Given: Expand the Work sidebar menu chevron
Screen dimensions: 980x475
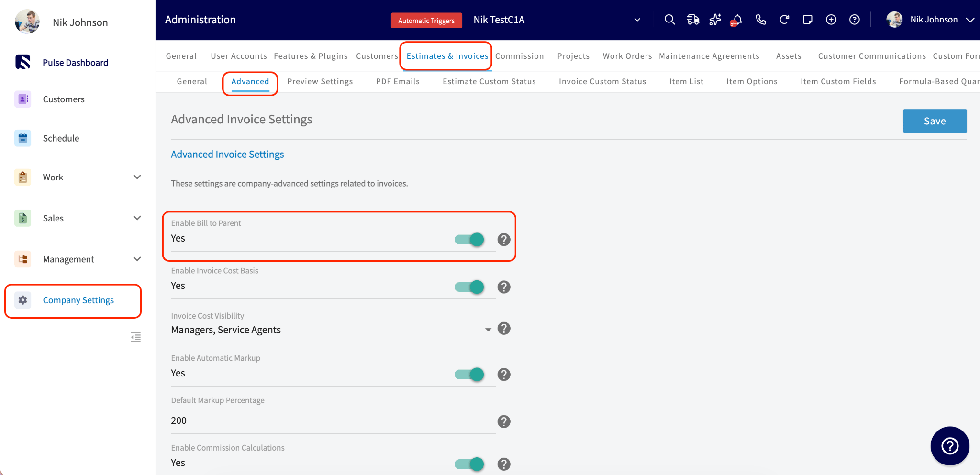Looking at the screenshot, I should (x=137, y=177).
